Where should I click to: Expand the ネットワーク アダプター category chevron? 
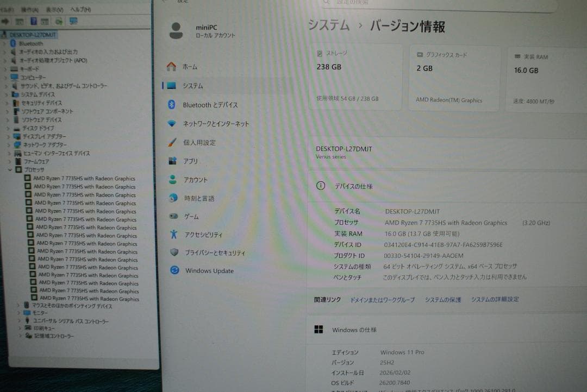point(9,145)
